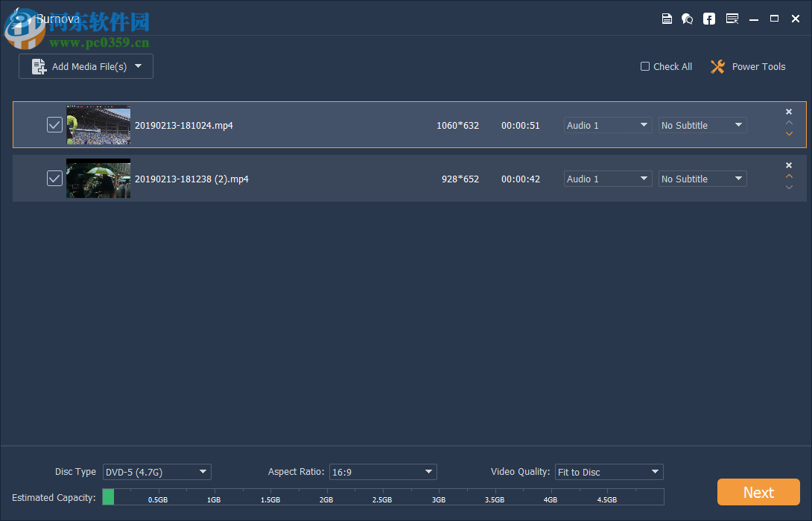Open the feedback chat icon in title bar
Viewport: 812px width, 521px height.
tap(687, 19)
